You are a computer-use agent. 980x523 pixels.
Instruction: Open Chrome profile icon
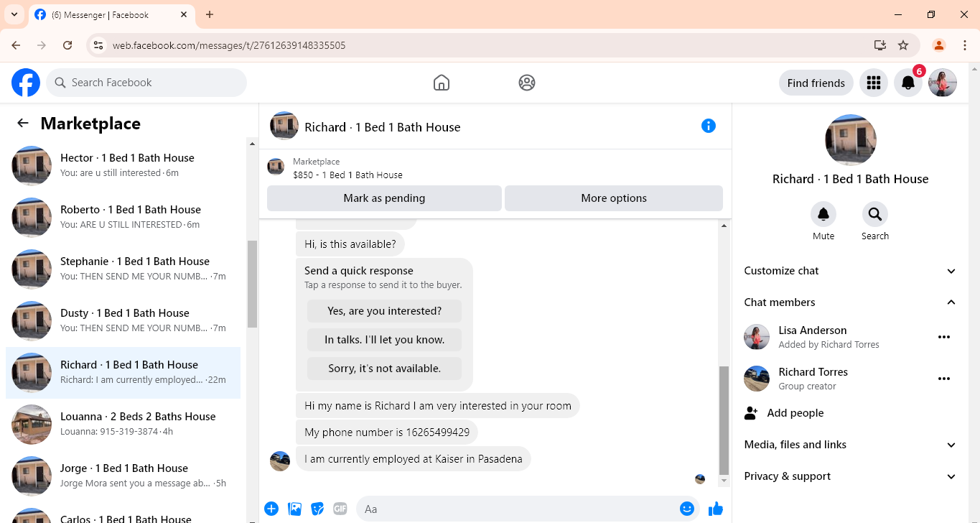[938, 45]
